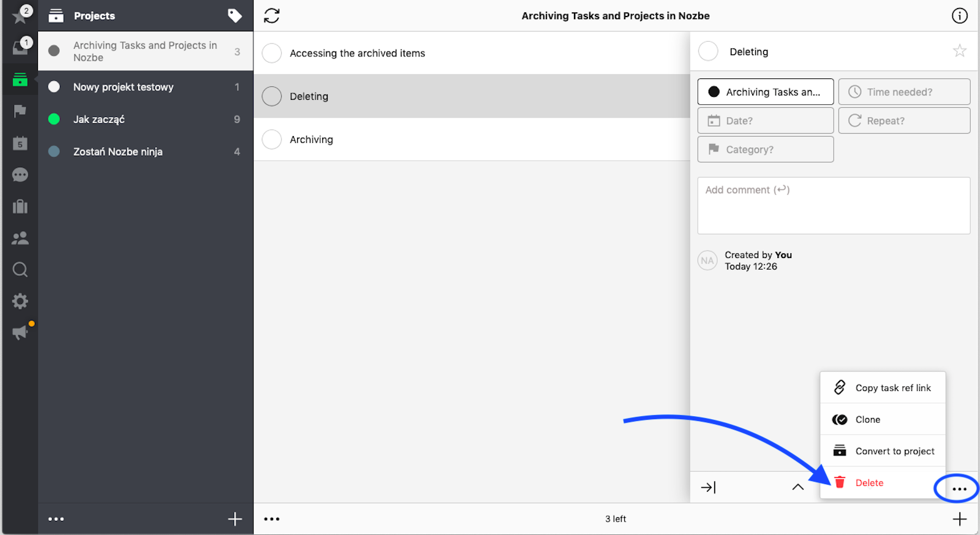Open Settings gear icon in sidebar
Viewport: 980px width, 535px height.
(x=20, y=301)
